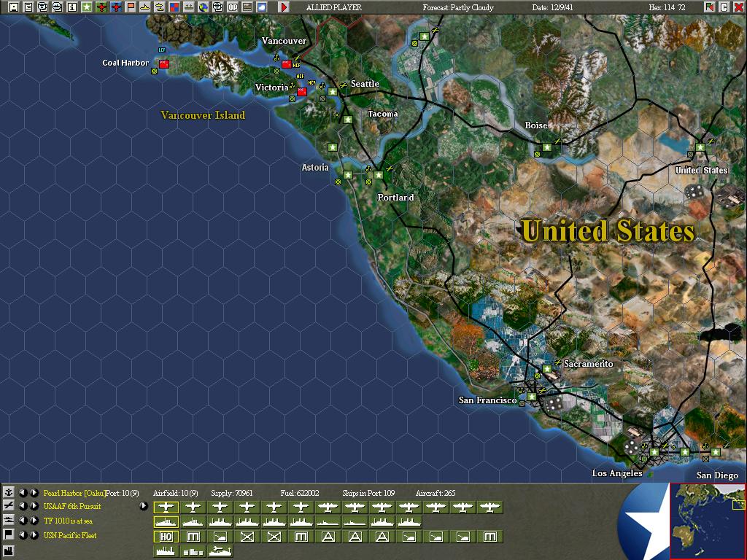The height and width of the screenshot is (560, 747).
Task: Click red Coal Harbor unit flag marker
Action: (x=164, y=64)
